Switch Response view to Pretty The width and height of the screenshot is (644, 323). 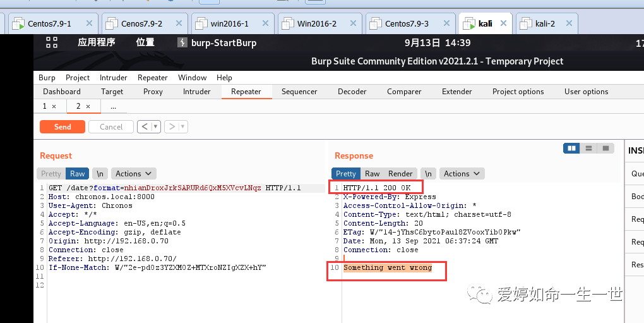pos(346,174)
